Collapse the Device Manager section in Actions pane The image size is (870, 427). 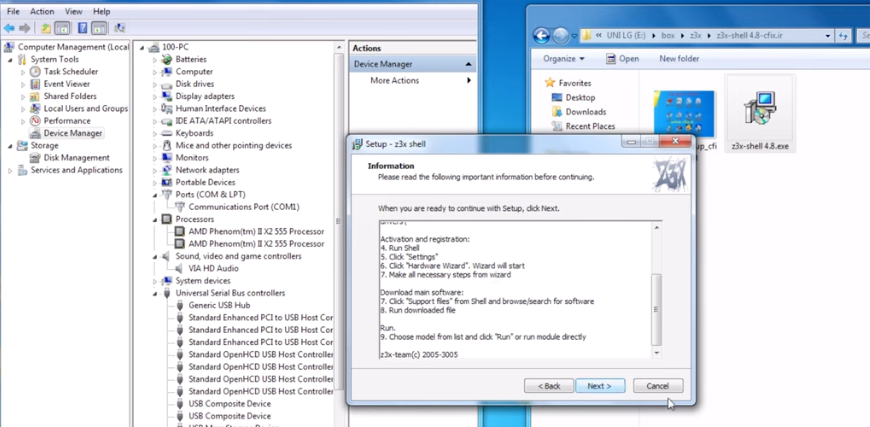click(x=468, y=64)
